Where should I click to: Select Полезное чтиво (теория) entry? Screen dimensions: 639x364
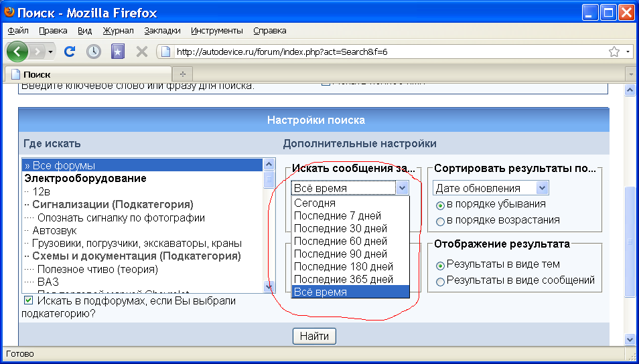(143, 269)
